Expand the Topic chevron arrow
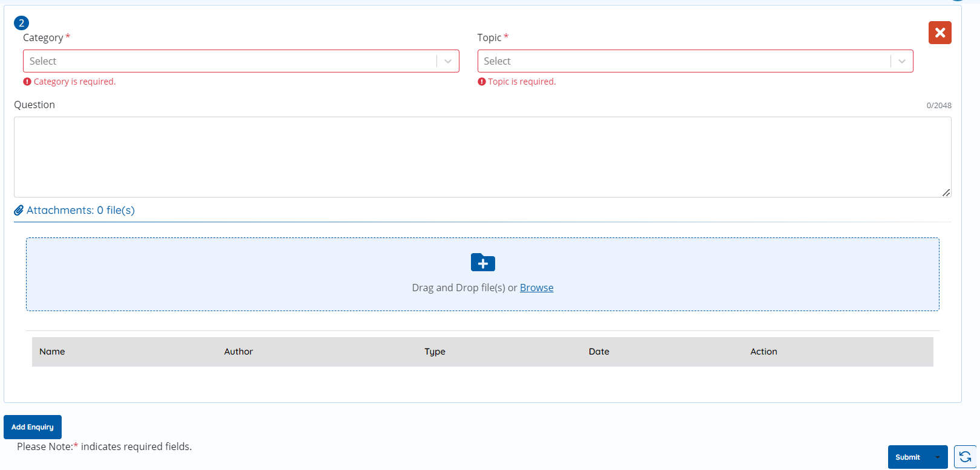 (902, 61)
